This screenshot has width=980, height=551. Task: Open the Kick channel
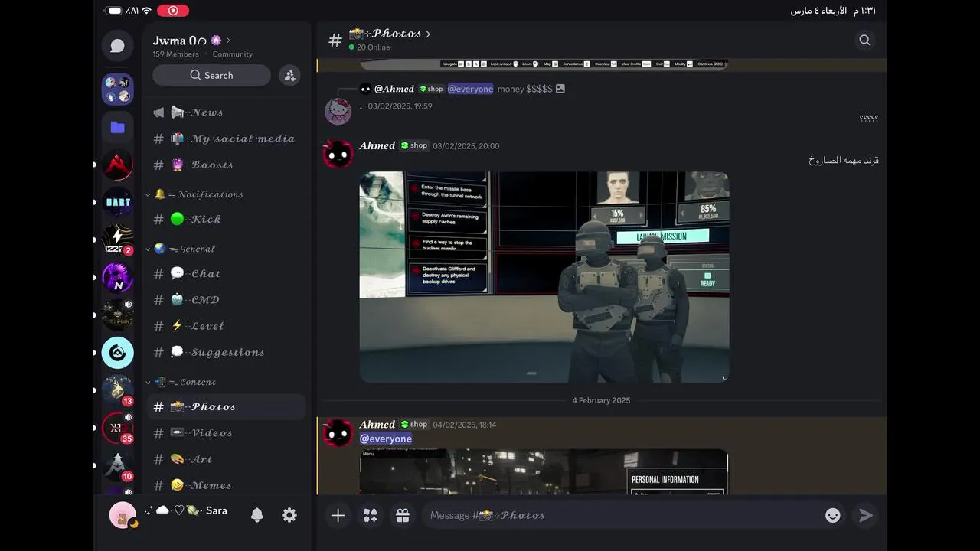point(227,219)
